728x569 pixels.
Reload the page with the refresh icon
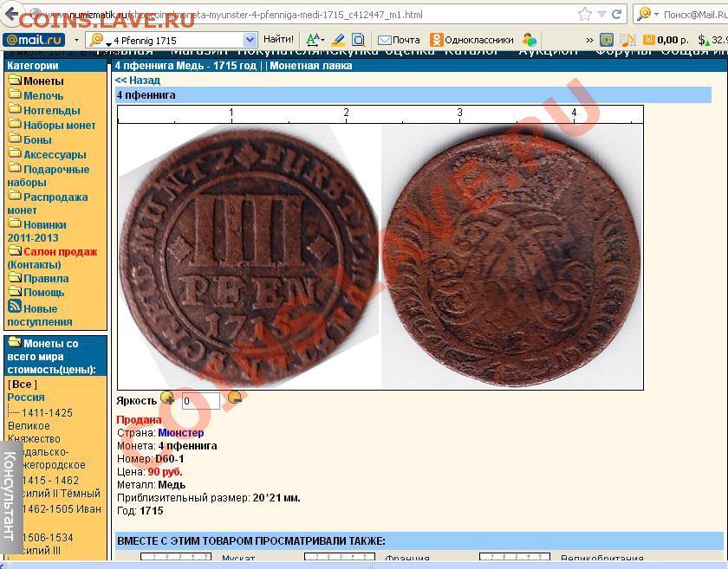pyautogui.click(x=617, y=15)
